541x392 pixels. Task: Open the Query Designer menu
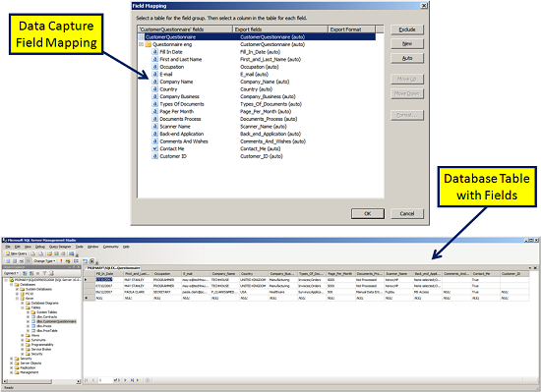(60, 247)
